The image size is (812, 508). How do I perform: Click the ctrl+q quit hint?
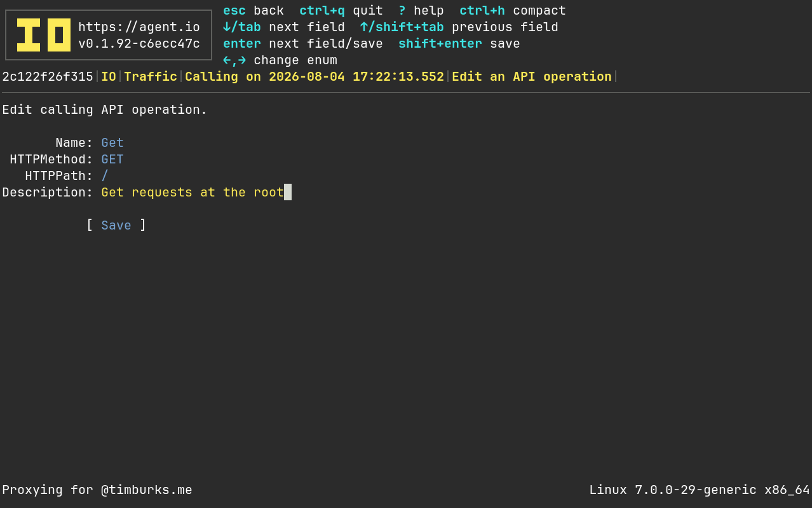341,11
